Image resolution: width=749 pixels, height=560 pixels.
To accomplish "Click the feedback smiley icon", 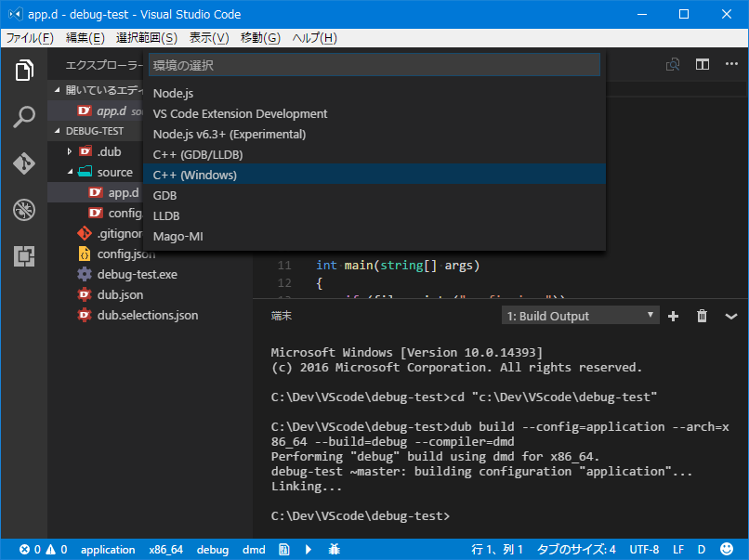I will coord(727,549).
